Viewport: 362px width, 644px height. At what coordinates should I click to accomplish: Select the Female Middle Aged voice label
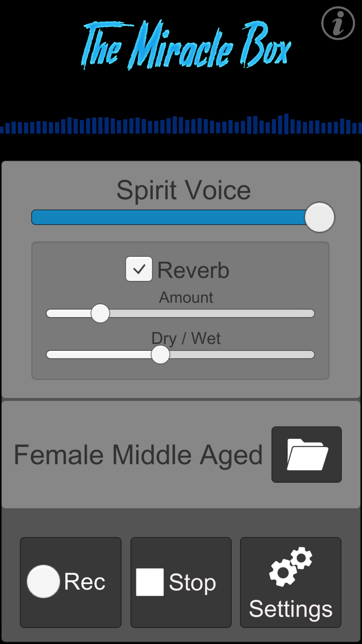pos(138,455)
